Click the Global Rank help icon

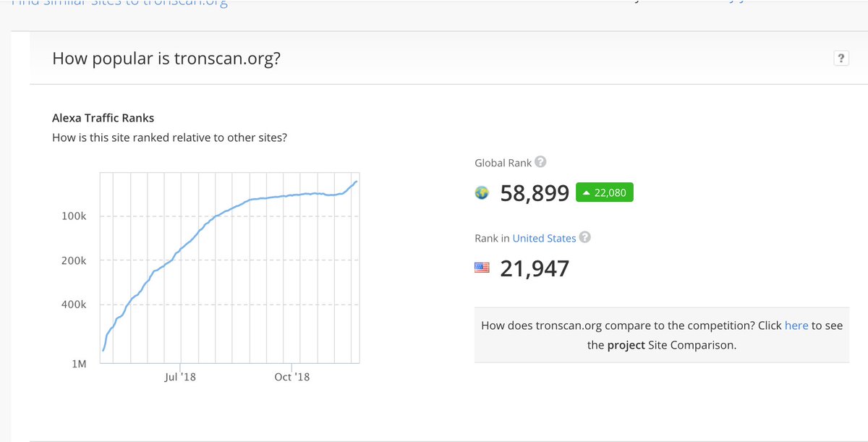pos(540,163)
